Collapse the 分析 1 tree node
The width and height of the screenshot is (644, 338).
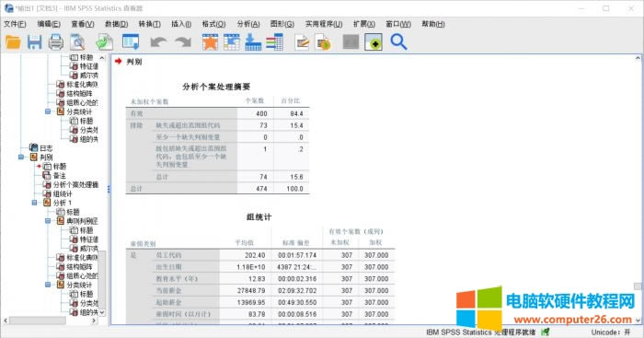click(35, 203)
